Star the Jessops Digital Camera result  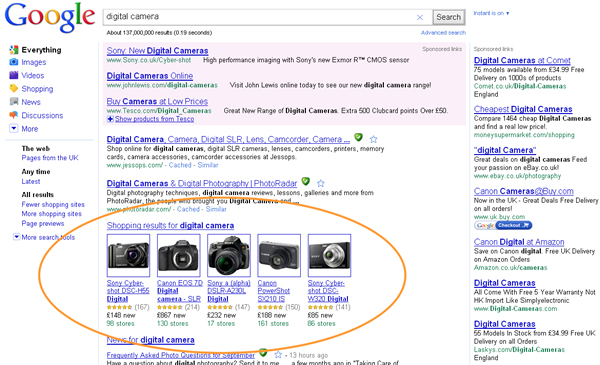373,139
